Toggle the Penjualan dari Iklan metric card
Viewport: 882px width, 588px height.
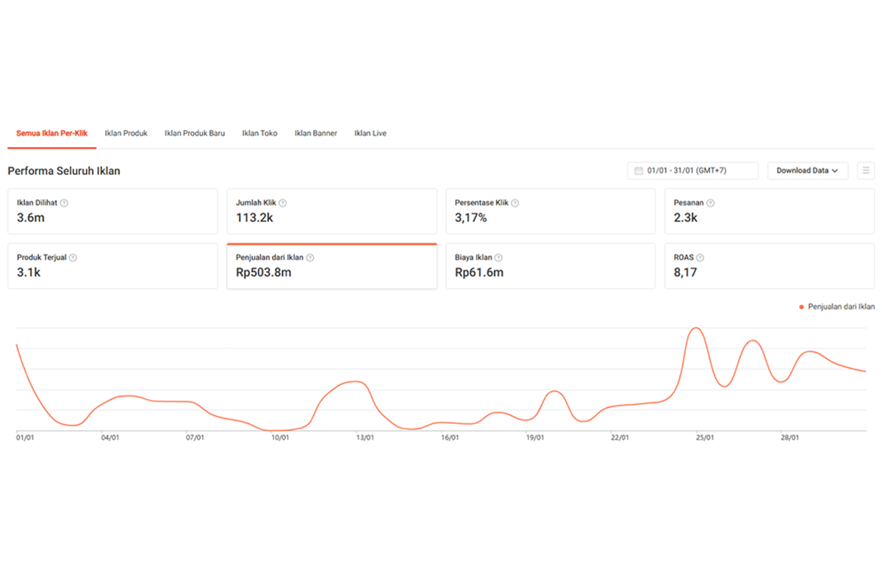click(331, 266)
